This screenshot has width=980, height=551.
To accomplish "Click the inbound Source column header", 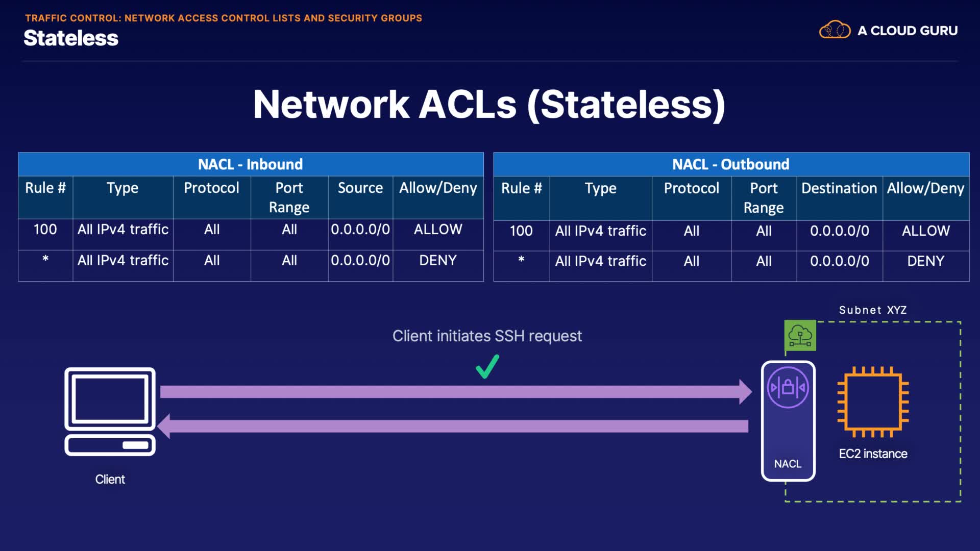I will [x=360, y=188].
